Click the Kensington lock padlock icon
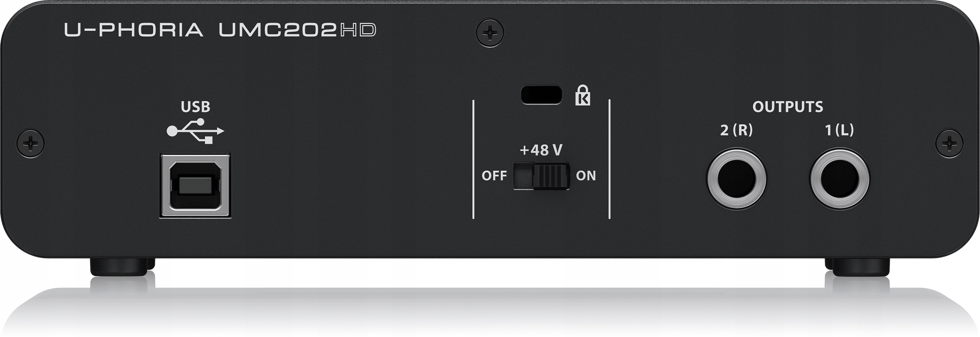This screenshot has height=337, width=980. [x=582, y=95]
